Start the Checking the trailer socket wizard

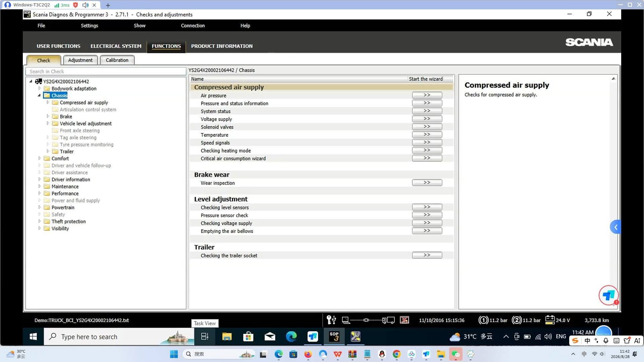(x=427, y=255)
